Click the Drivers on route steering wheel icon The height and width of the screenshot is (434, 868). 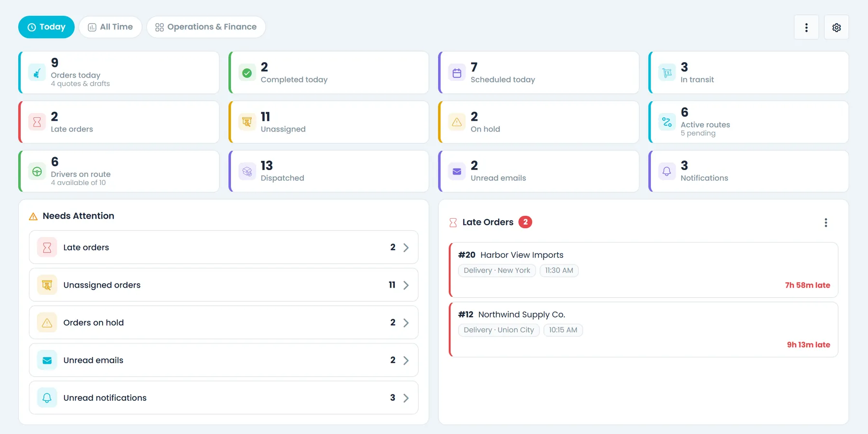[37, 171]
